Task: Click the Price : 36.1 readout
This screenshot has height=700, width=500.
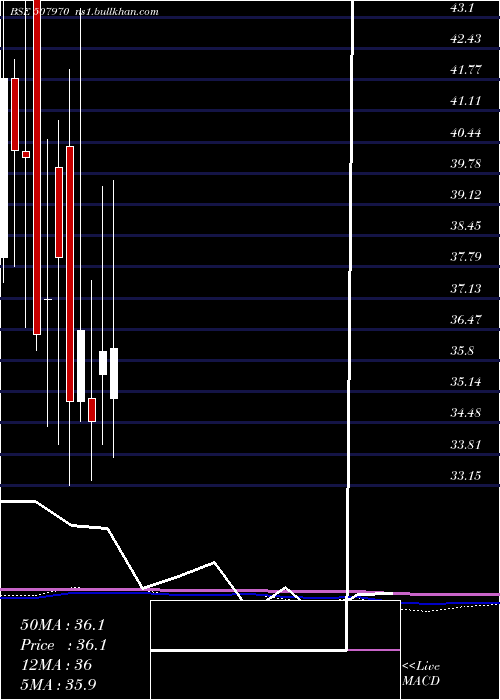Action: pos(63,645)
